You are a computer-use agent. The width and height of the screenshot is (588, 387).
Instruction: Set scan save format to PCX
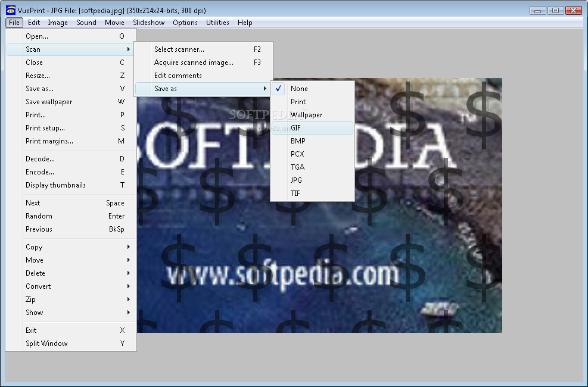coord(312,154)
